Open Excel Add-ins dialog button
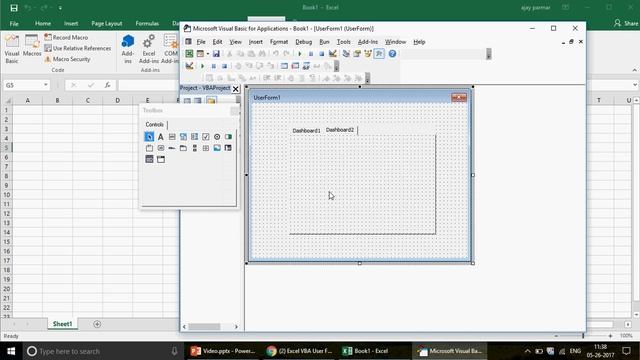 149,49
